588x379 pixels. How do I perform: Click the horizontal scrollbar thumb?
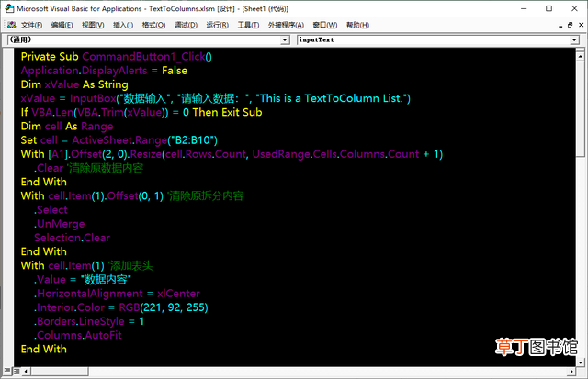pyautogui.click(x=59, y=372)
